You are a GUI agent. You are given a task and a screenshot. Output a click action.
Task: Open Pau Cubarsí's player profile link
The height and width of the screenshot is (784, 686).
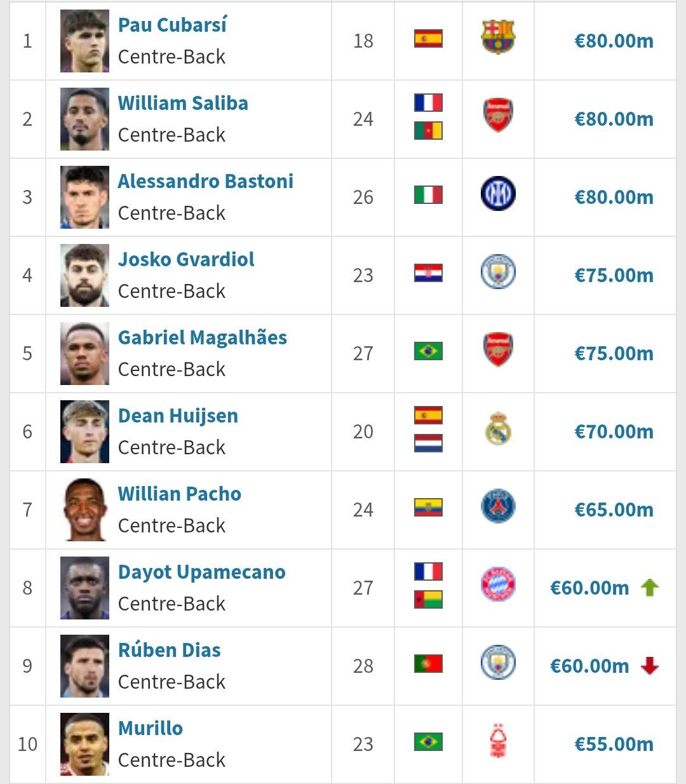pos(172,25)
